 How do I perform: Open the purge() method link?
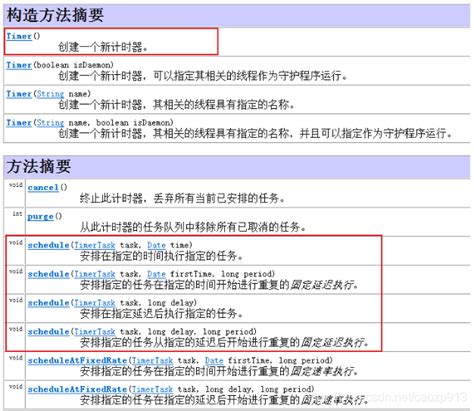coord(40,216)
